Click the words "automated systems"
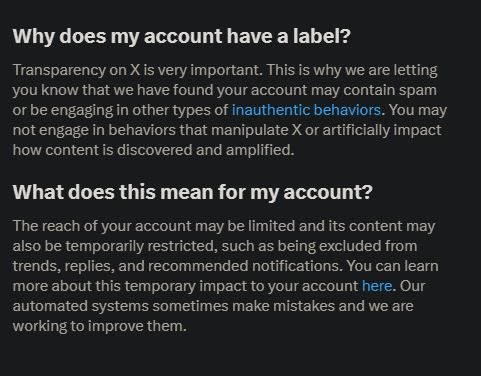Screen dimensions: 481x376 80,306
